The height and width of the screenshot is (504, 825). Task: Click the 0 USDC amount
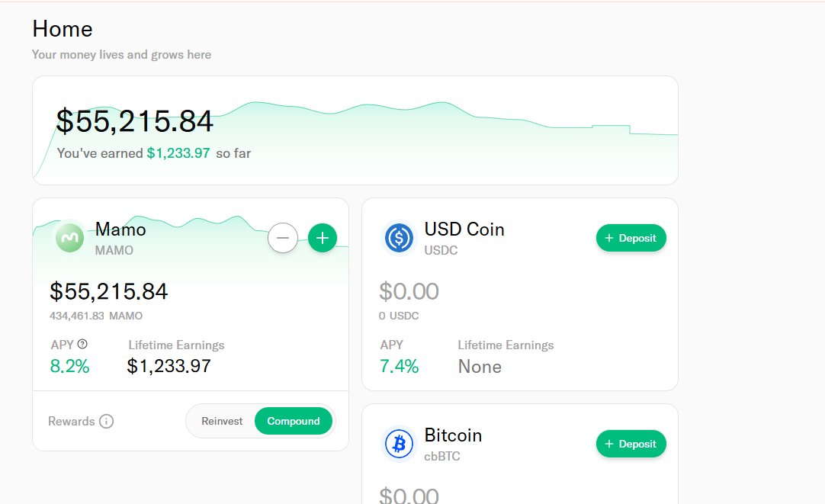399,316
